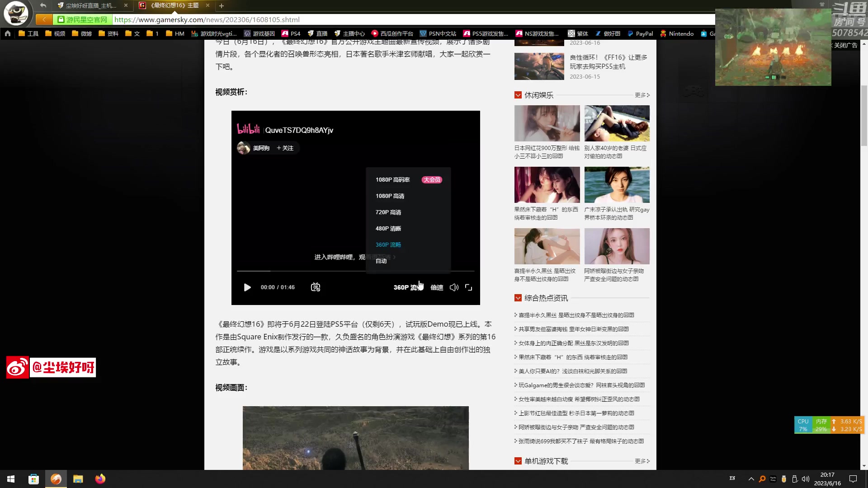
Task: Open Firefox from taskbar
Action: click(x=100, y=479)
